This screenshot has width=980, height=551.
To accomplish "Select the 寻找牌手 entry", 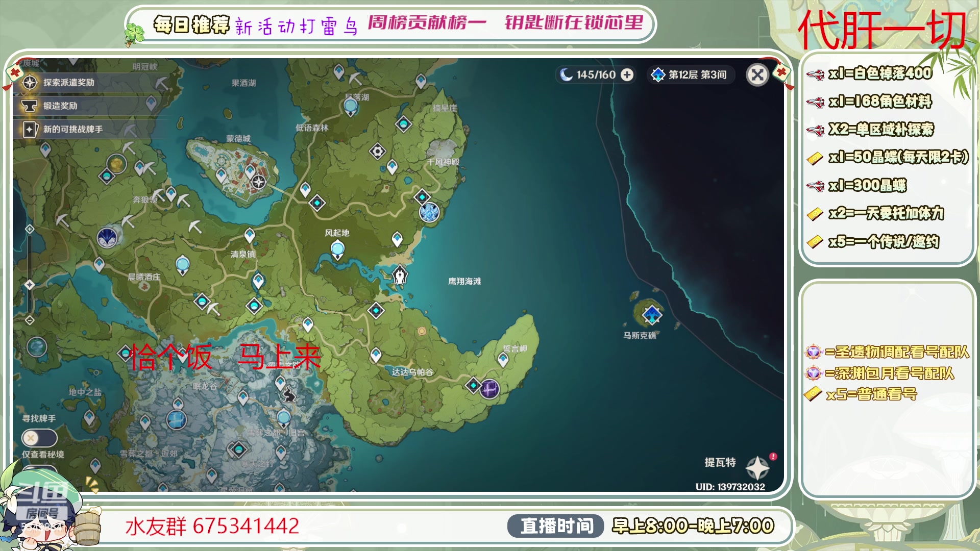I will click(x=40, y=417).
